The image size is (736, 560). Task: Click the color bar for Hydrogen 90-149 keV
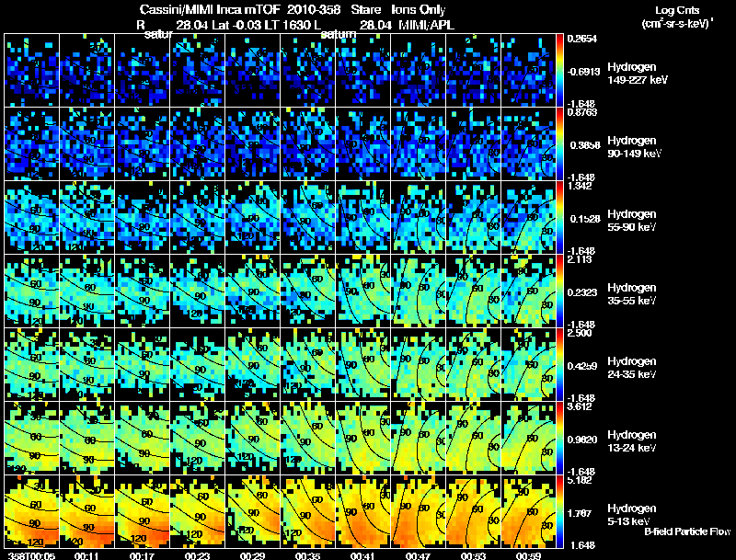point(559,143)
